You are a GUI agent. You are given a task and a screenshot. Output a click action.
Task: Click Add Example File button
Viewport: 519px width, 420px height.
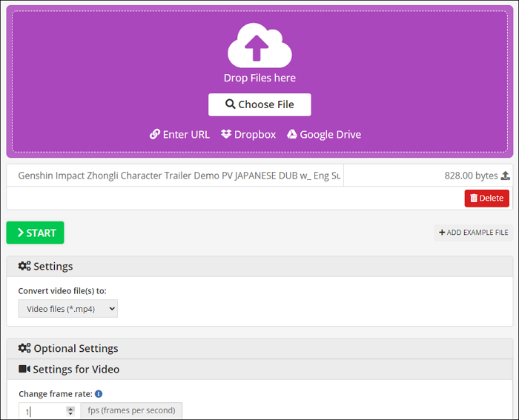(x=473, y=233)
